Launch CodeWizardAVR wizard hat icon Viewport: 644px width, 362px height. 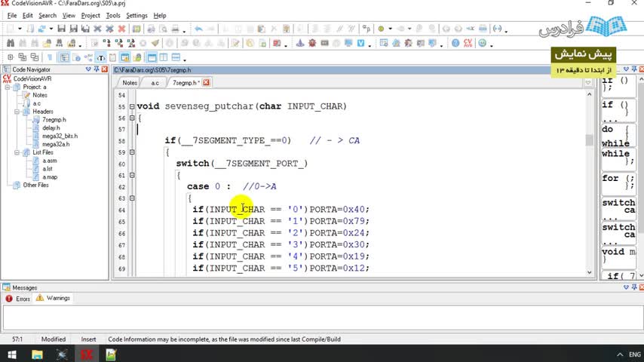coord(300,43)
